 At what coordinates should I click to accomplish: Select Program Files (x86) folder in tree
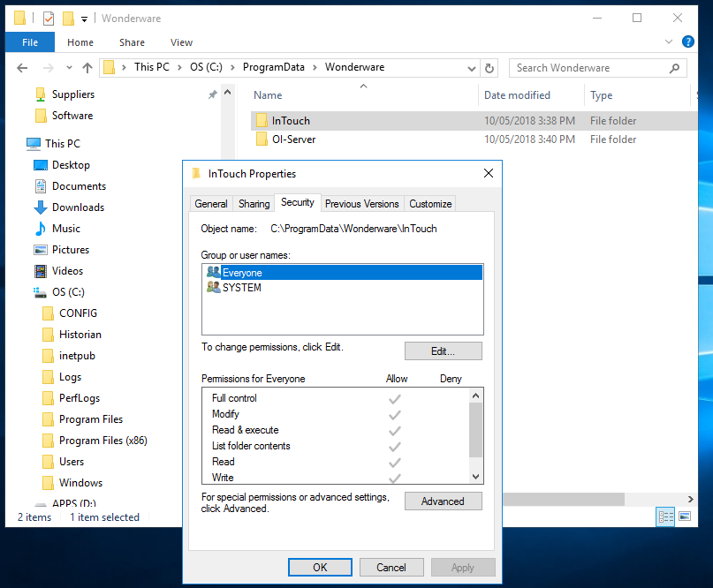pos(102,441)
